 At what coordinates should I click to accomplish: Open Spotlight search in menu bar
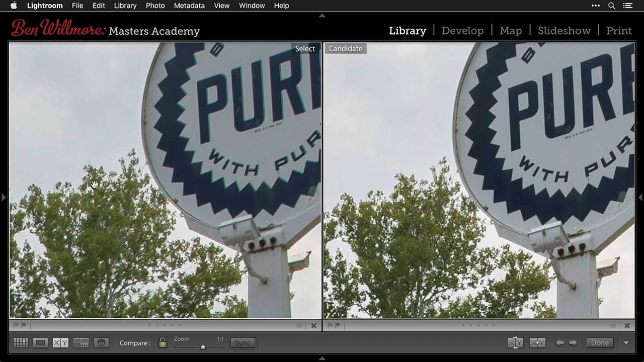tap(612, 6)
